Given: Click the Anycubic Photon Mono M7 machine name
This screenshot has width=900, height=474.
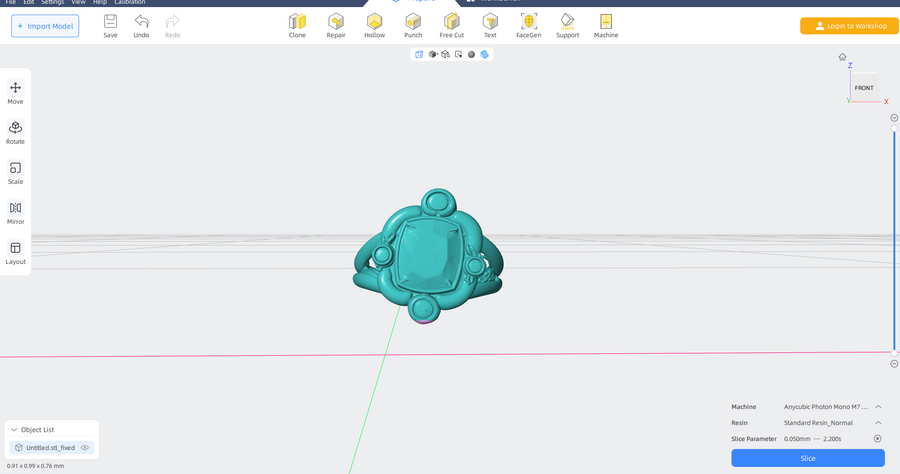Looking at the screenshot, I should [x=826, y=407].
